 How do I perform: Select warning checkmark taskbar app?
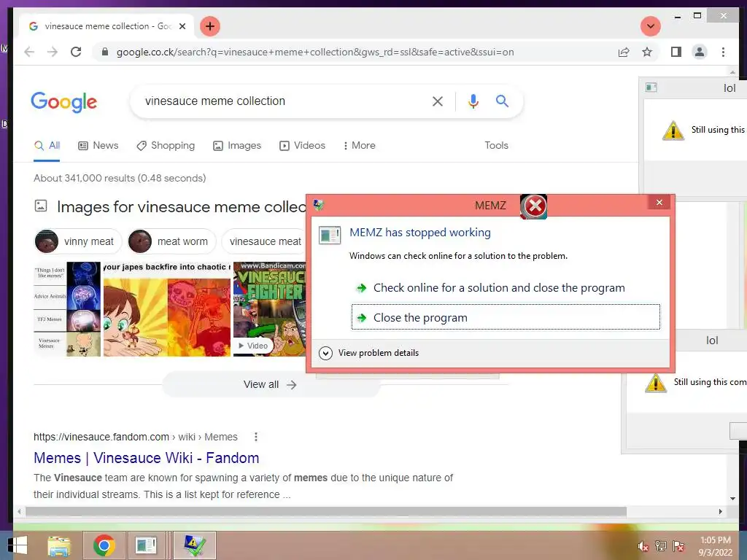tap(194, 545)
